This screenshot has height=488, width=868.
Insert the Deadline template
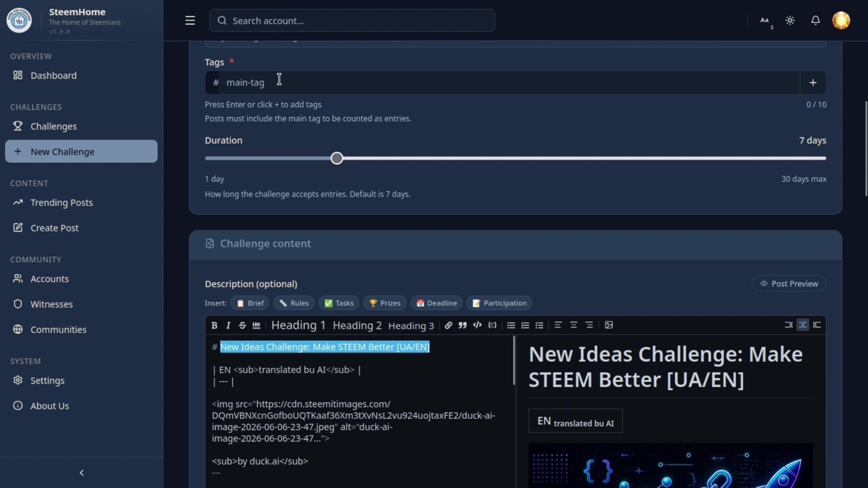click(436, 303)
